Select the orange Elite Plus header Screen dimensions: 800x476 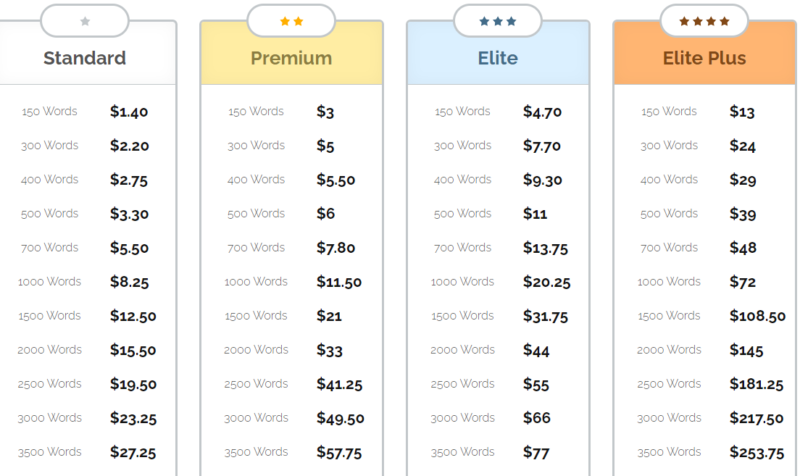point(704,58)
